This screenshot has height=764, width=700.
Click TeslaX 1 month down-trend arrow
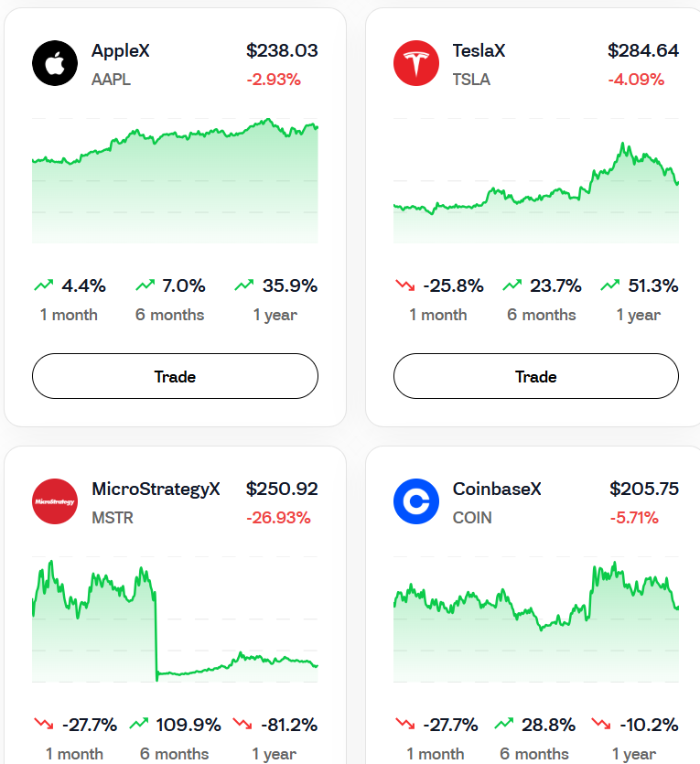tap(404, 285)
